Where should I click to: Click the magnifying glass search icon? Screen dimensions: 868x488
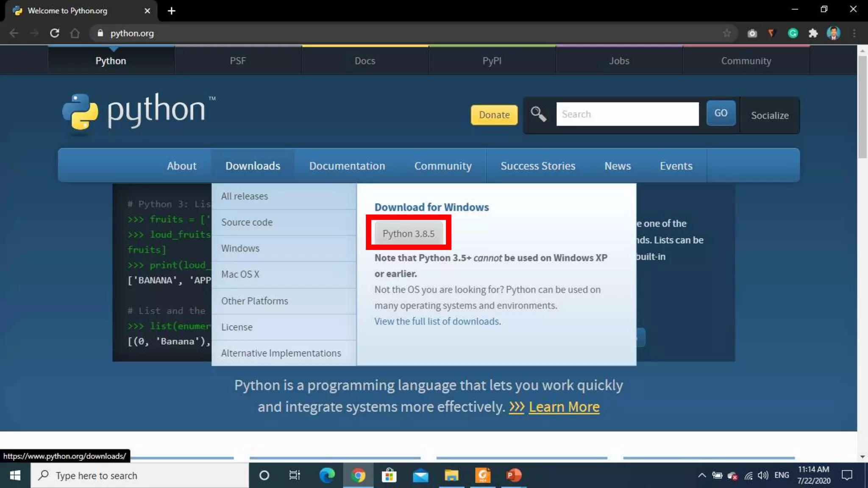tap(538, 114)
